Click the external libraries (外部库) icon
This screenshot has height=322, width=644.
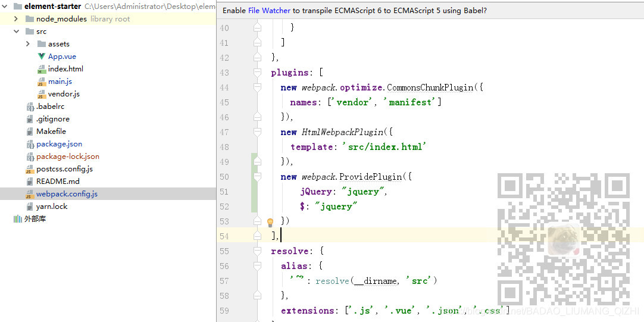tap(18, 219)
